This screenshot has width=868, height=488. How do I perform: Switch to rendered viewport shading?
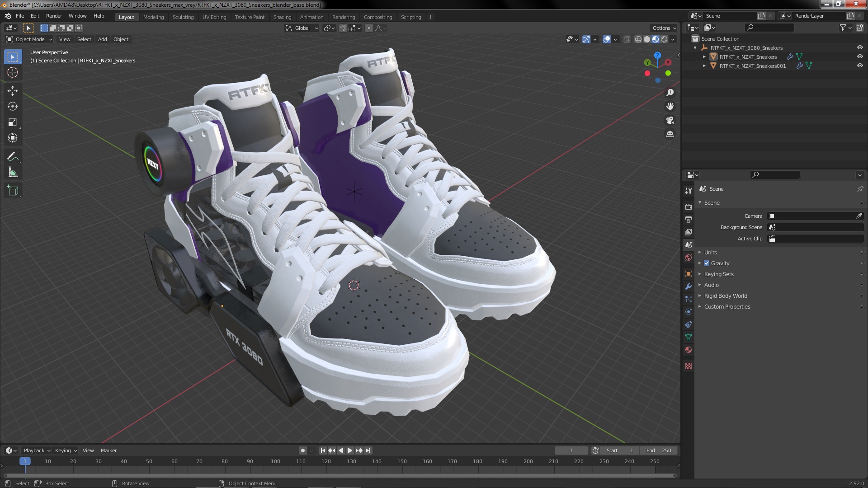point(664,39)
